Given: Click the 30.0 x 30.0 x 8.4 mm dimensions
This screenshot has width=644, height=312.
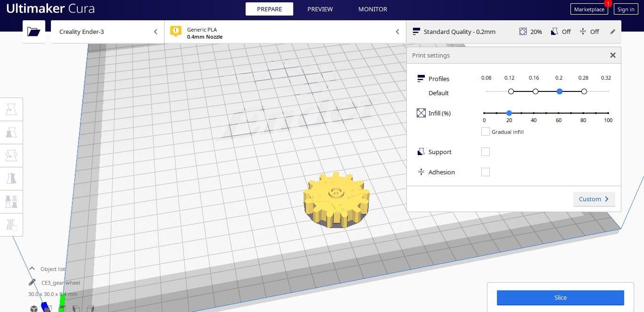Looking at the screenshot, I should point(52,294).
